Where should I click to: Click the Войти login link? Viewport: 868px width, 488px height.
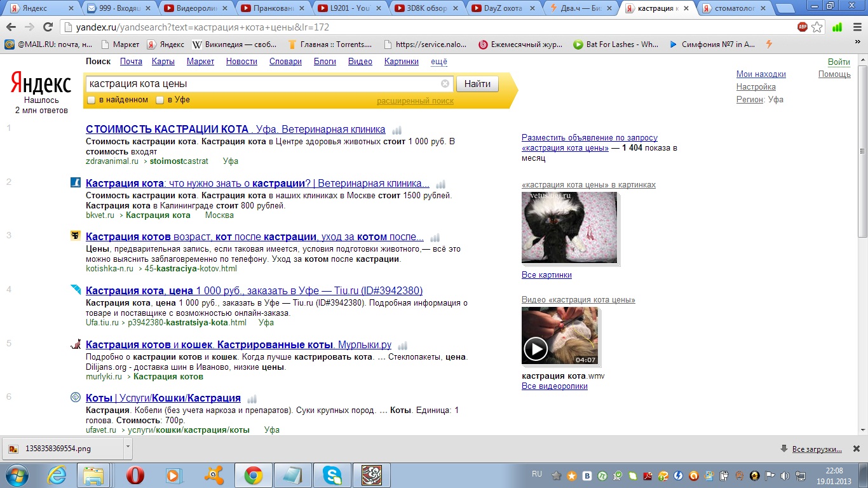point(839,62)
